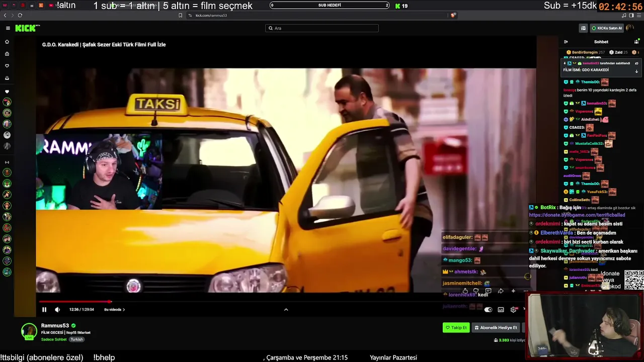Viewport: 644px width, 362px height.
Task: Mute the stream volume
Action: [x=57, y=310]
